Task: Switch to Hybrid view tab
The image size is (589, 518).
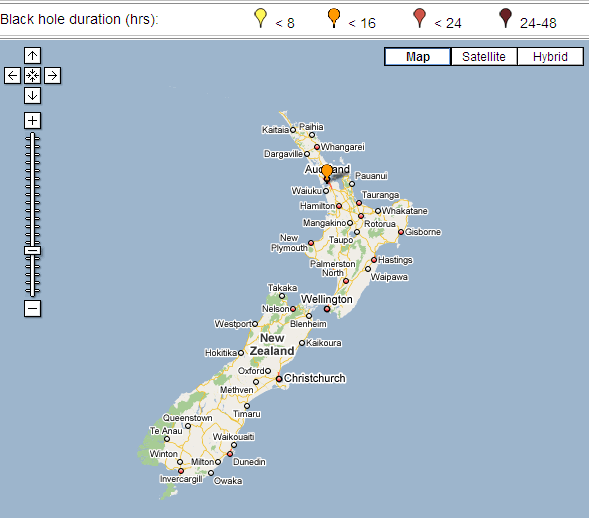Action: pos(550,57)
